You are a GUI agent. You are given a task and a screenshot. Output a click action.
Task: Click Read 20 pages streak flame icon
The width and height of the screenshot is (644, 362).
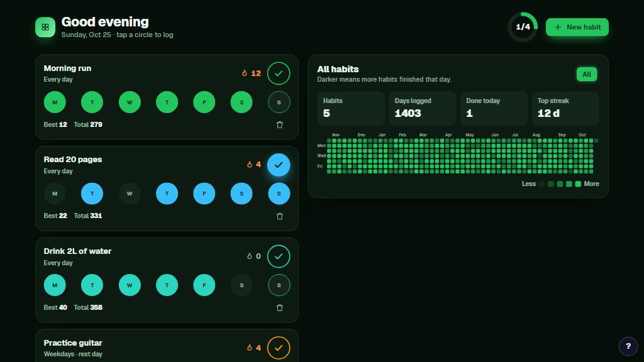pyautogui.click(x=249, y=165)
